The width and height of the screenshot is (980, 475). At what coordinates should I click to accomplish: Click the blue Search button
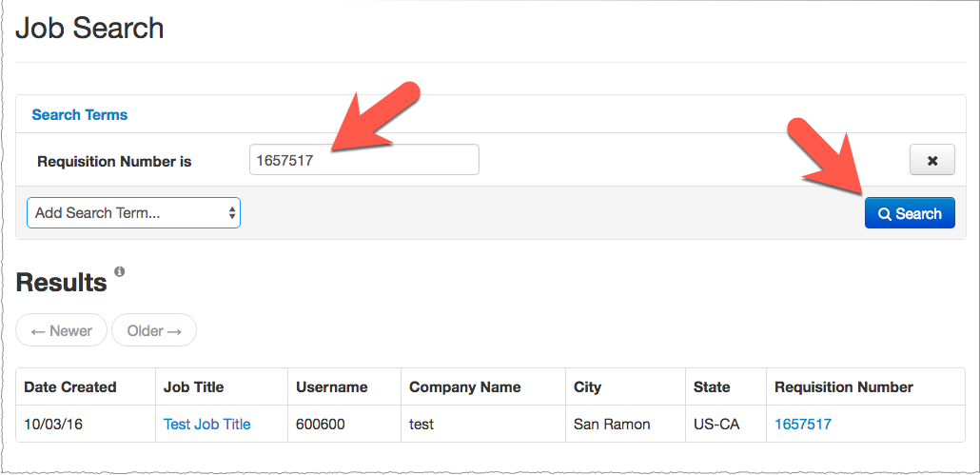pos(909,213)
